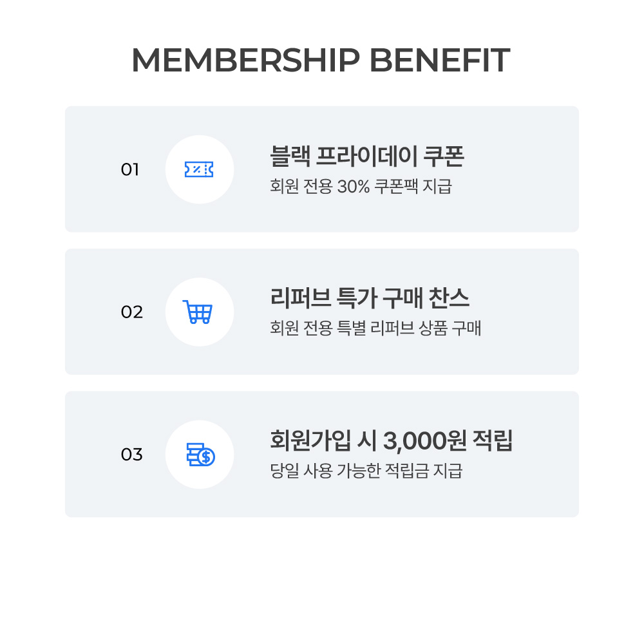Open the 회원가입 시 3,000원 적립 heading

(x=391, y=441)
